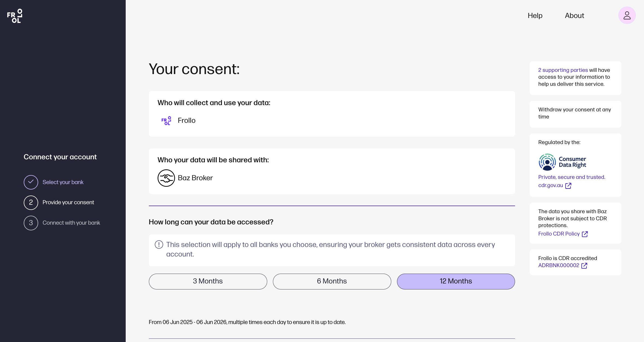Open the Frollo CDR Policy link
Screen dimensions: 644x342
point(559,234)
